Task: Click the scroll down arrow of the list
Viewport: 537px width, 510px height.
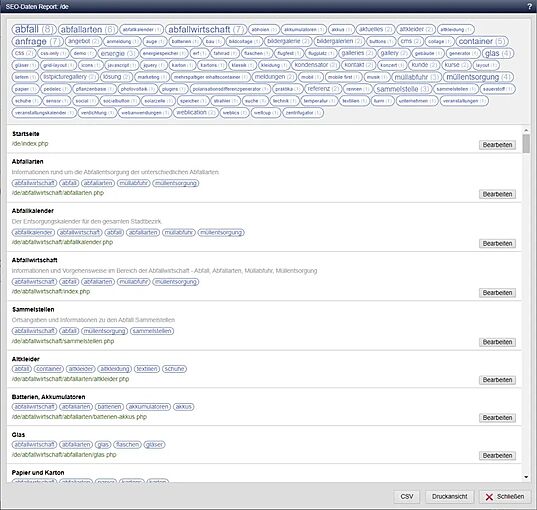Action: click(526, 477)
